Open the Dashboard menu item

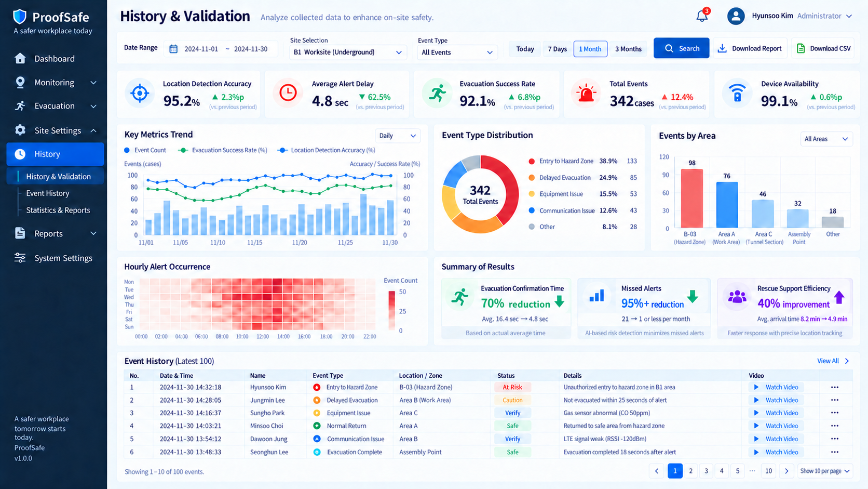tap(56, 59)
